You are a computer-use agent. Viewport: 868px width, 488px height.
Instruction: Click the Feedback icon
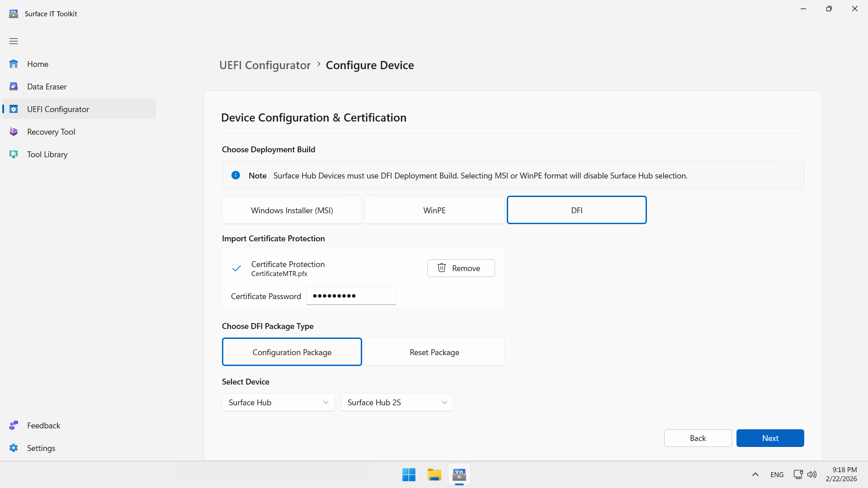pyautogui.click(x=14, y=426)
